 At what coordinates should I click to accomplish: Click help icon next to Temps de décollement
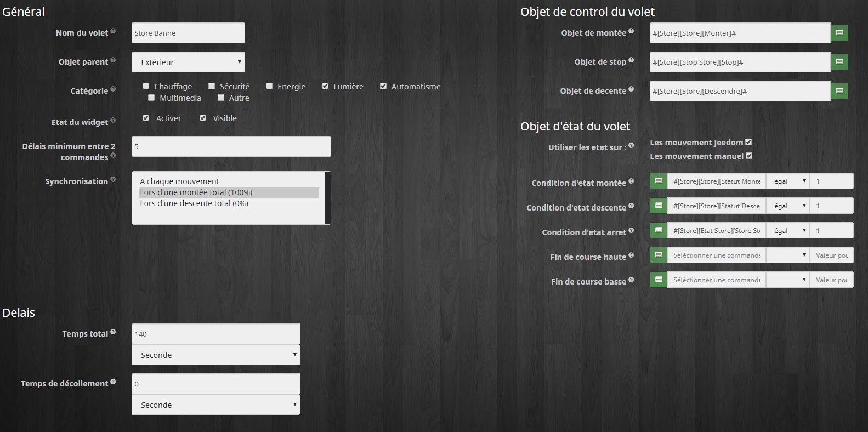[x=113, y=382]
